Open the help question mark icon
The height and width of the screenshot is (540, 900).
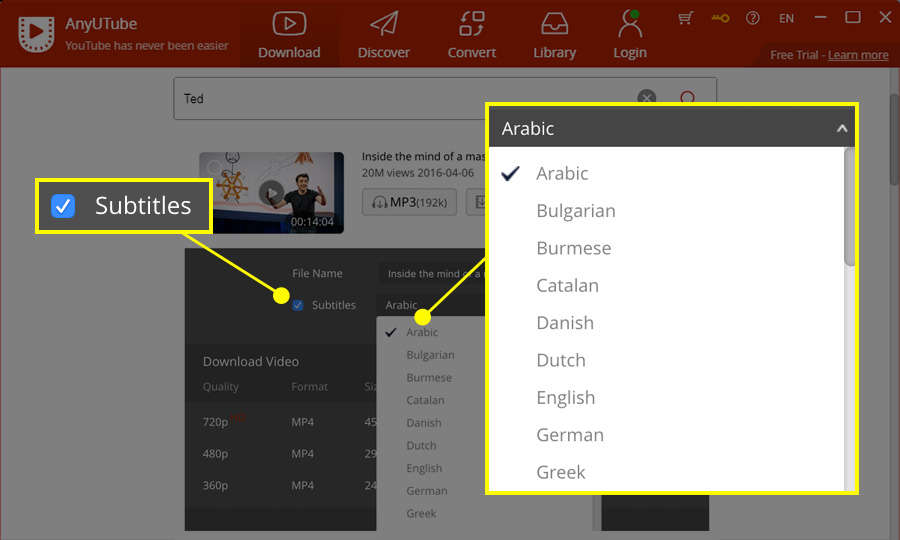pyautogui.click(x=752, y=18)
